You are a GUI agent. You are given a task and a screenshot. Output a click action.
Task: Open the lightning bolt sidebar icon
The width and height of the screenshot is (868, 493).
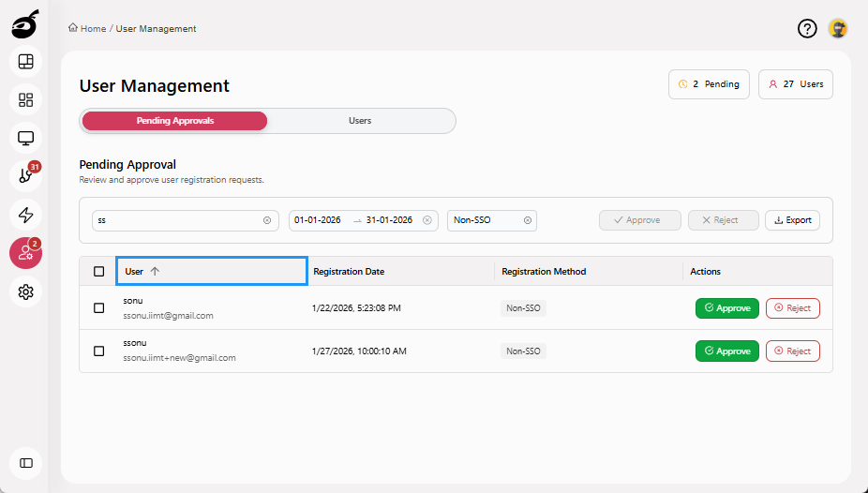[26, 215]
